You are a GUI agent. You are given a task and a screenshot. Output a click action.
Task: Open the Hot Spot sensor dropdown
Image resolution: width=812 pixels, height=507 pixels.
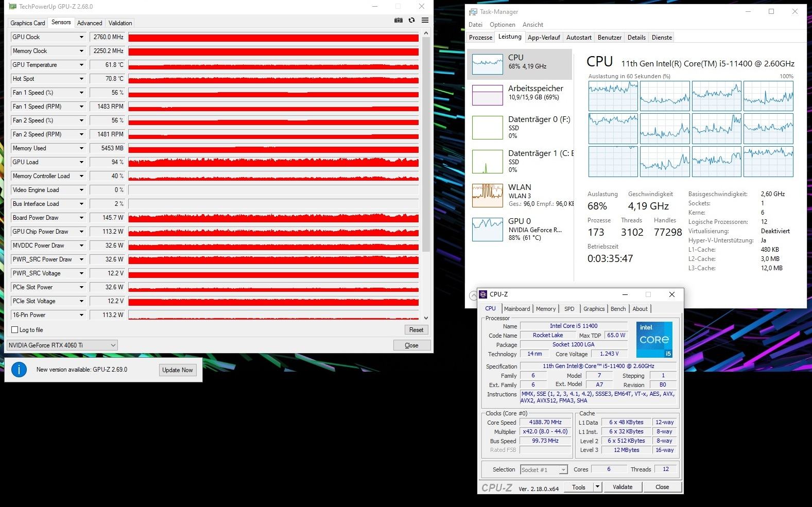[x=81, y=79]
